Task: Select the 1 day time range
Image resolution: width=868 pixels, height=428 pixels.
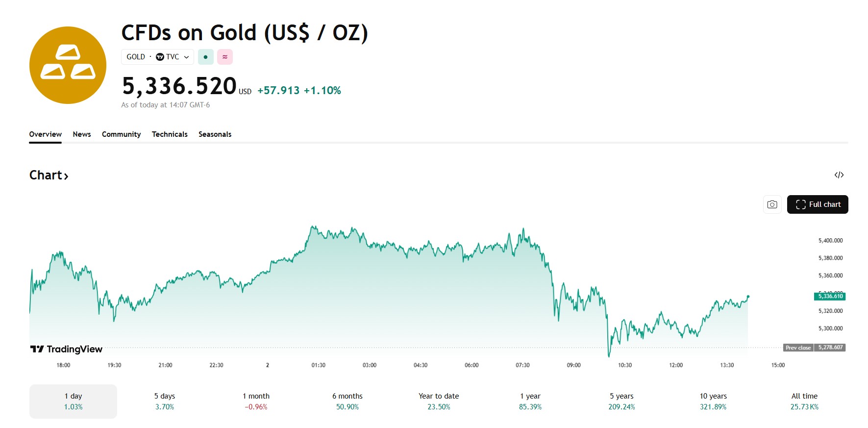Action: tap(73, 401)
